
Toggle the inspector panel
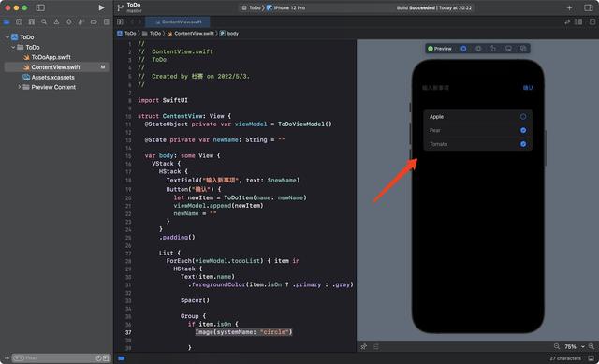[589, 8]
